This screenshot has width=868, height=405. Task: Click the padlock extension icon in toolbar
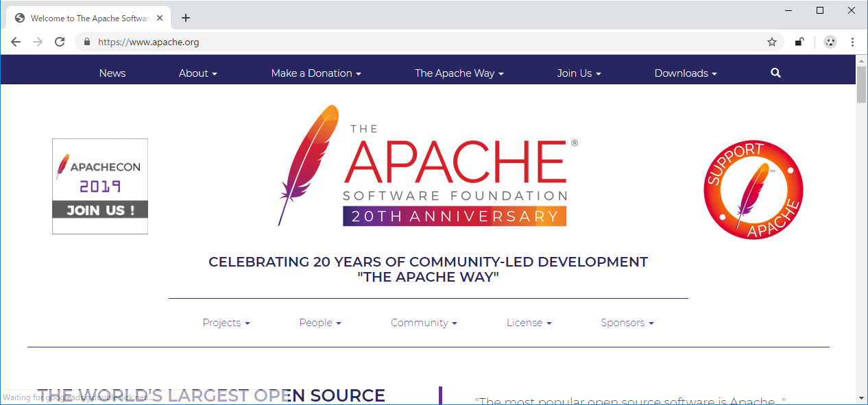point(799,42)
